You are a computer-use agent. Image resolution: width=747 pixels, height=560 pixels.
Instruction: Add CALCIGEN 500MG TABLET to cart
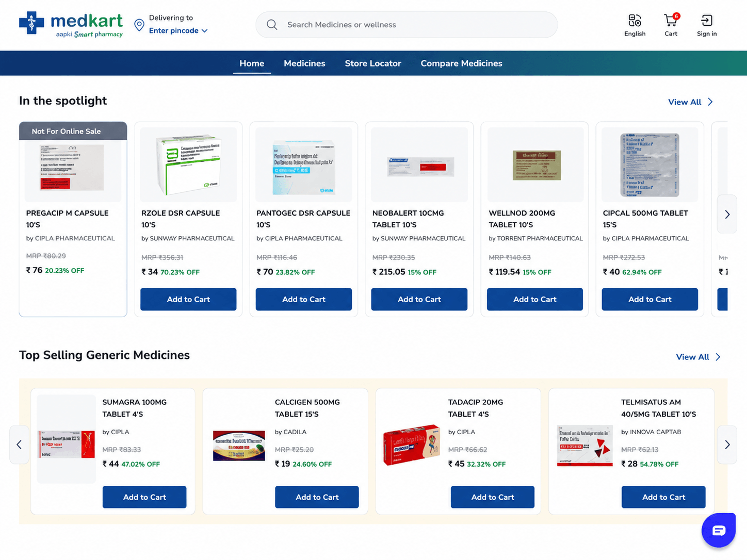click(317, 497)
